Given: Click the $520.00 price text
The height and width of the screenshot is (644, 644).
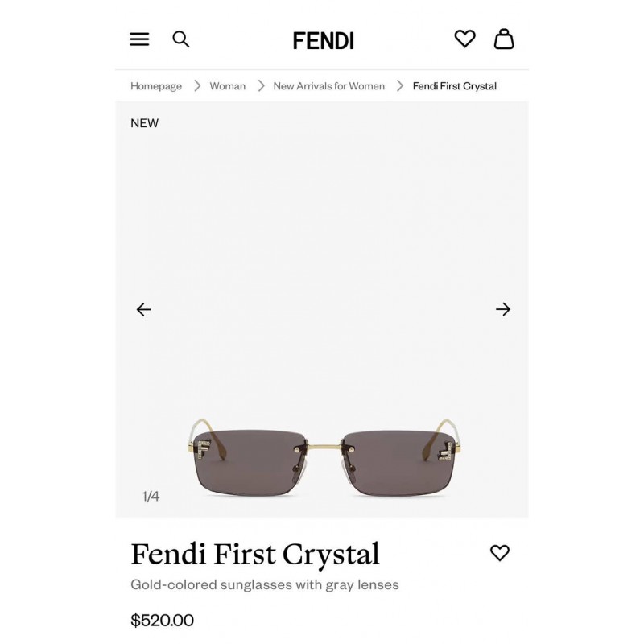Looking at the screenshot, I should (163, 620).
